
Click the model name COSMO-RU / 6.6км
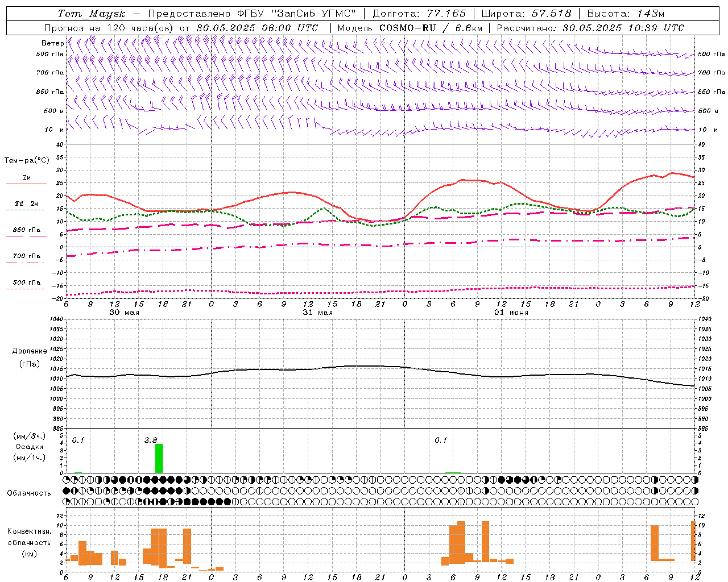[x=431, y=28]
